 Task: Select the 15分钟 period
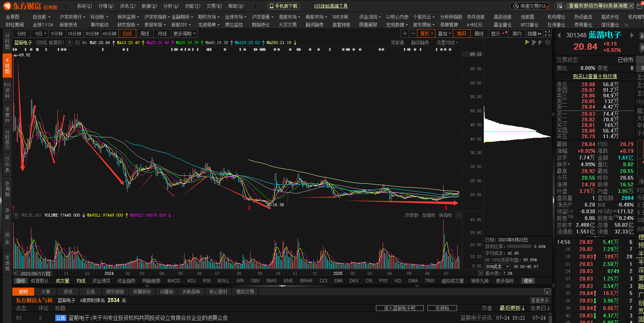[x=74, y=34]
